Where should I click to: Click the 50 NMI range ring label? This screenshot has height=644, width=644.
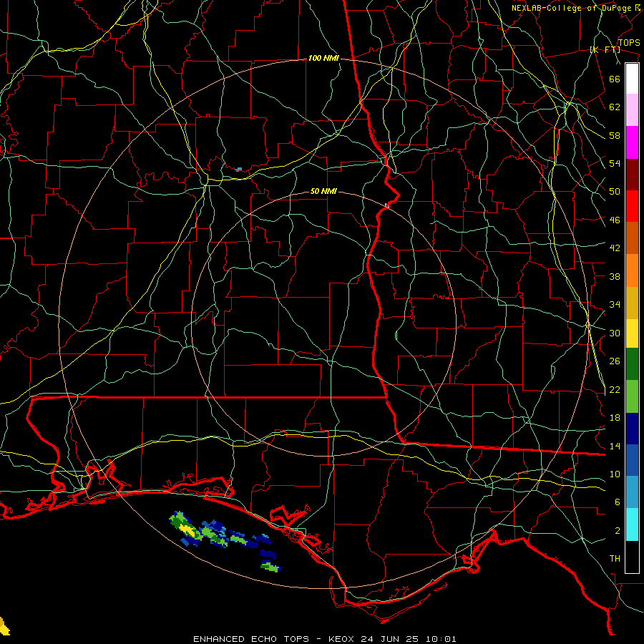pyautogui.click(x=323, y=191)
